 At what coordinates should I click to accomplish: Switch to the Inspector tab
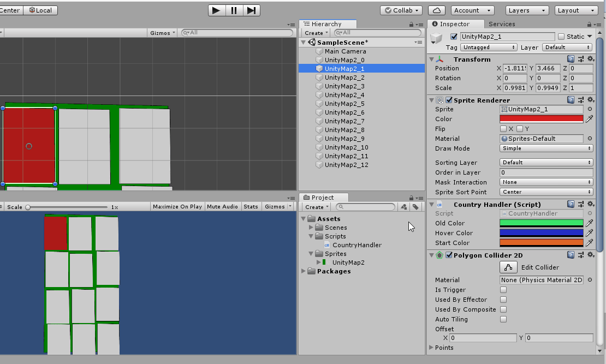pos(455,24)
